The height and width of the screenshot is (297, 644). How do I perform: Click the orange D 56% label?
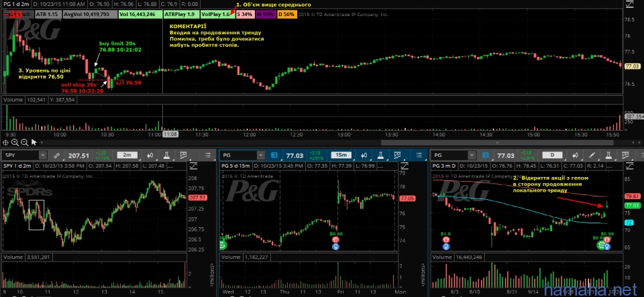pos(286,13)
